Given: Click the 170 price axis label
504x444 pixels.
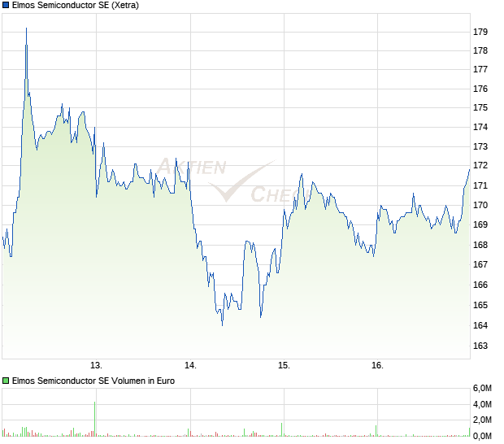Looking at the screenshot, I should [480, 205].
